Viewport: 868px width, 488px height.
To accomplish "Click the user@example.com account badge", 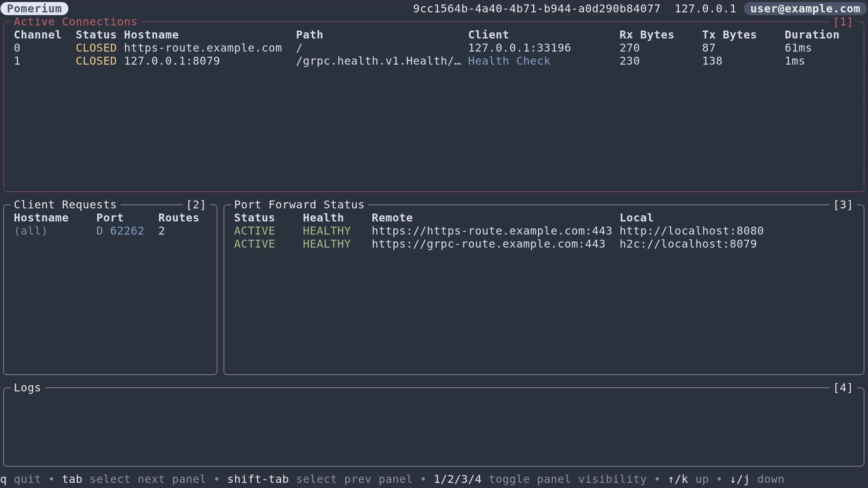I will pos(805,8).
